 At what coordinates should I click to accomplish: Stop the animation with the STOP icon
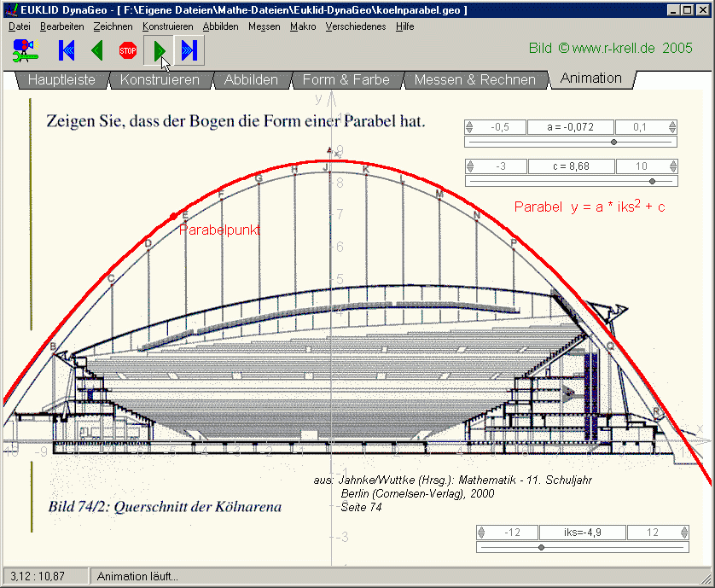tap(128, 50)
